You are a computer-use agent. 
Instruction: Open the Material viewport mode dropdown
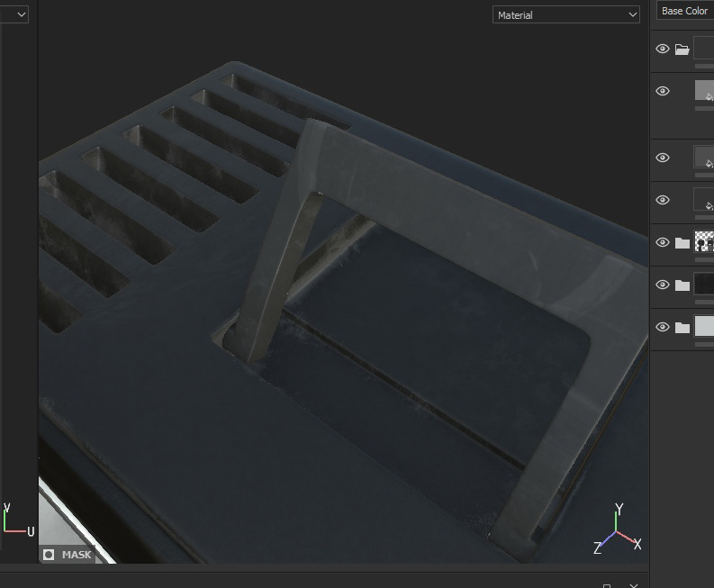click(566, 15)
